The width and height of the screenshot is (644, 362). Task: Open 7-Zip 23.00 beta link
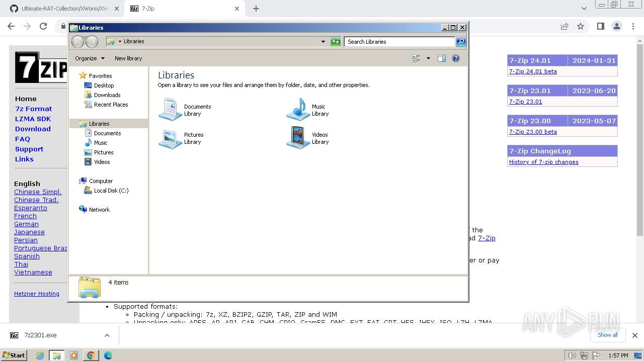pos(533,132)
